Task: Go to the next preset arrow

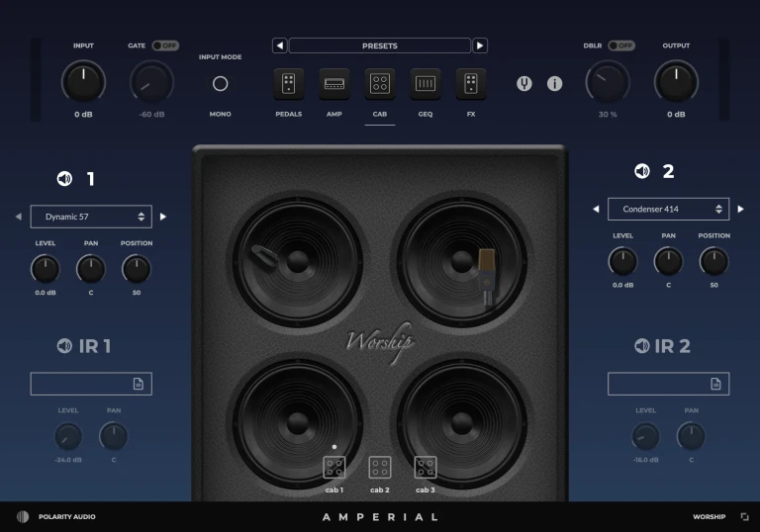Action: click(480, 45)
